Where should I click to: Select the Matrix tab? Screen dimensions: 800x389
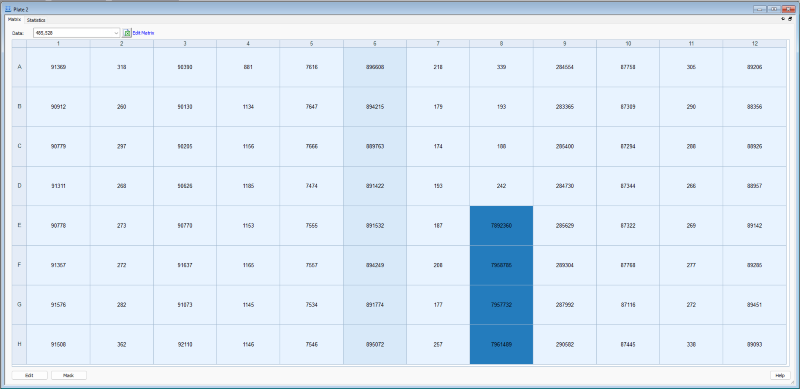(x=14, y=19)
